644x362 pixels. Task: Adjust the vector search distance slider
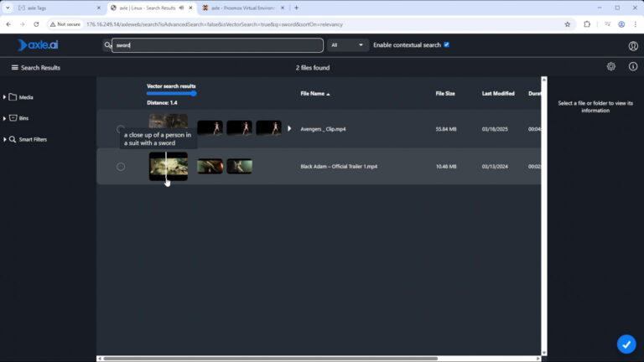pyautogui.click(x=171, y=94)
